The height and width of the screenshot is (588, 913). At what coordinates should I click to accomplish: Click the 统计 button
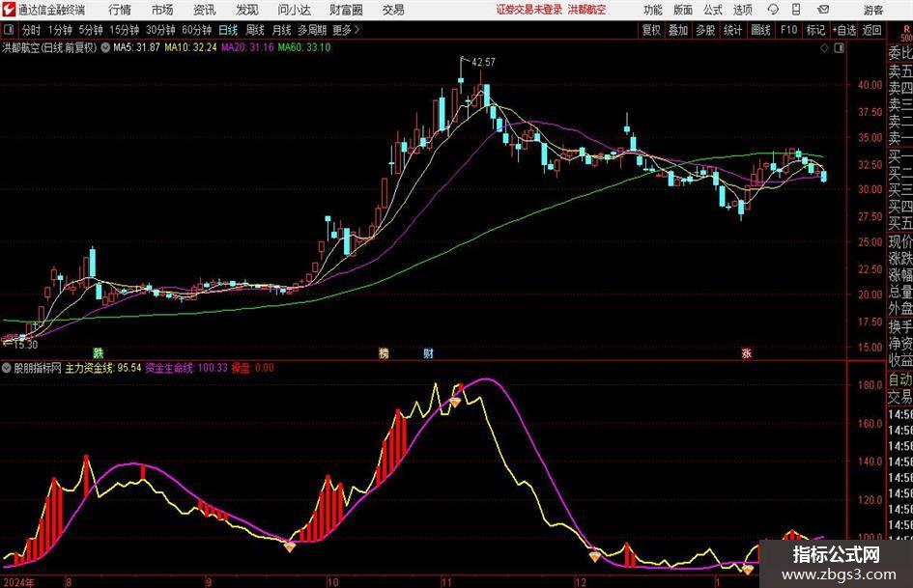732,30
